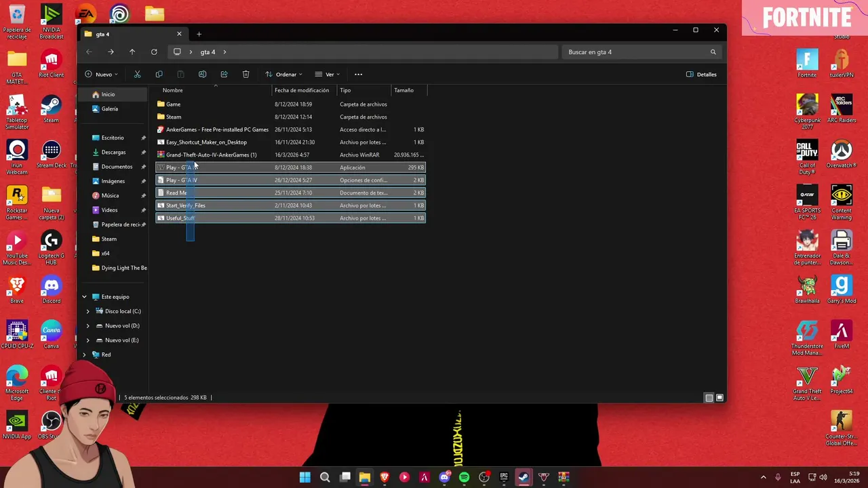Open Spotify from the taskbar
Image resolution: width=868 pixels, height=488 pixels.
pyautogui.click(x=464, y=477)
